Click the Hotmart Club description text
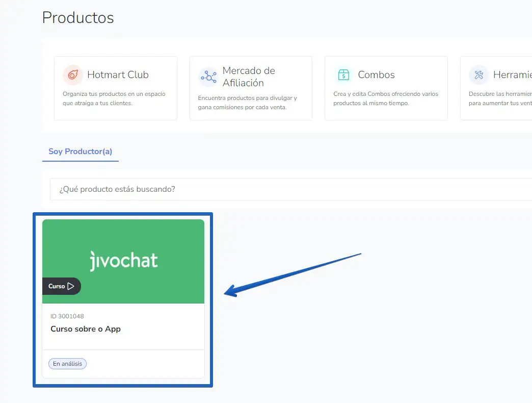The height and width of the screenshot is (403, 532). [114, 98]
